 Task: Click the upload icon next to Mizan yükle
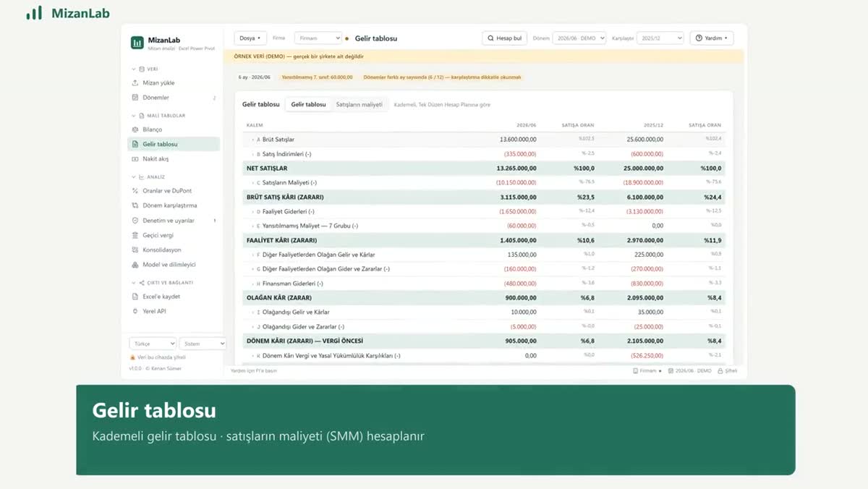coord(135,83)
